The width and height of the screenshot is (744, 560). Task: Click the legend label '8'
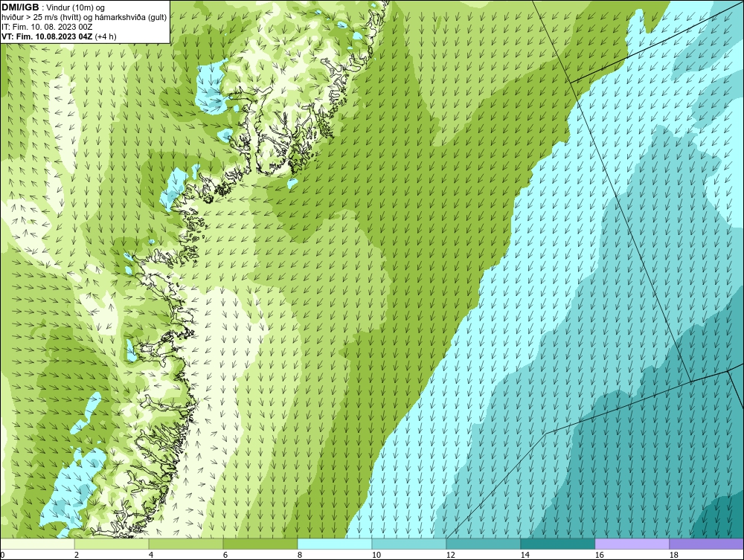click(299, 555)
